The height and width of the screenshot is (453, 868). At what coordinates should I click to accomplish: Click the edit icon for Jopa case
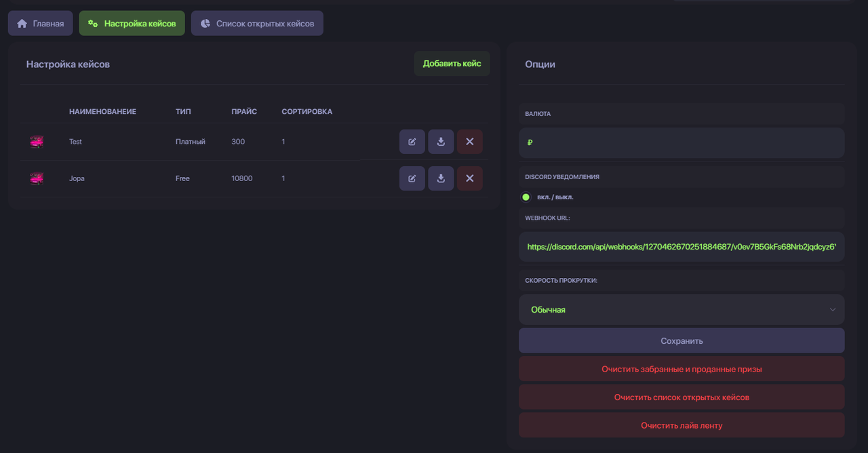tap(412, 178)
